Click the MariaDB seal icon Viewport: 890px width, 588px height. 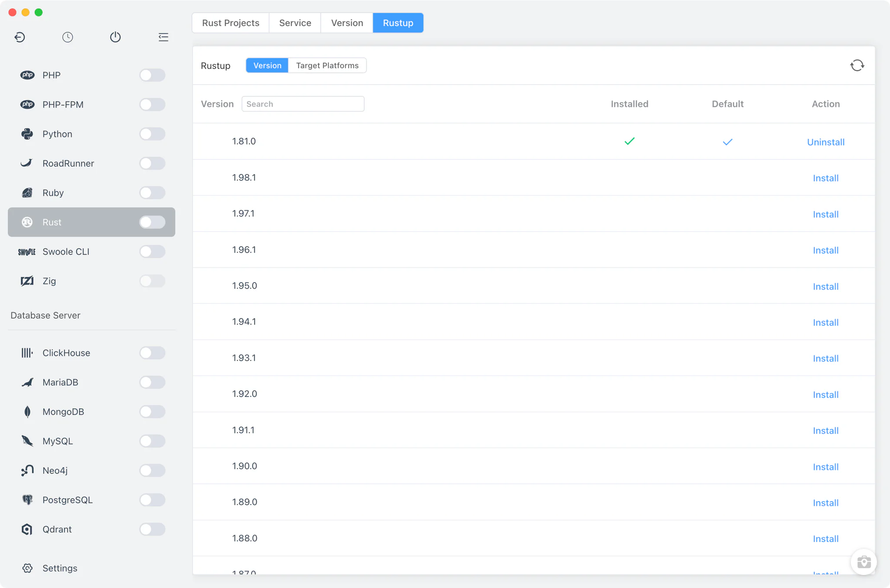tap(27, 382)
